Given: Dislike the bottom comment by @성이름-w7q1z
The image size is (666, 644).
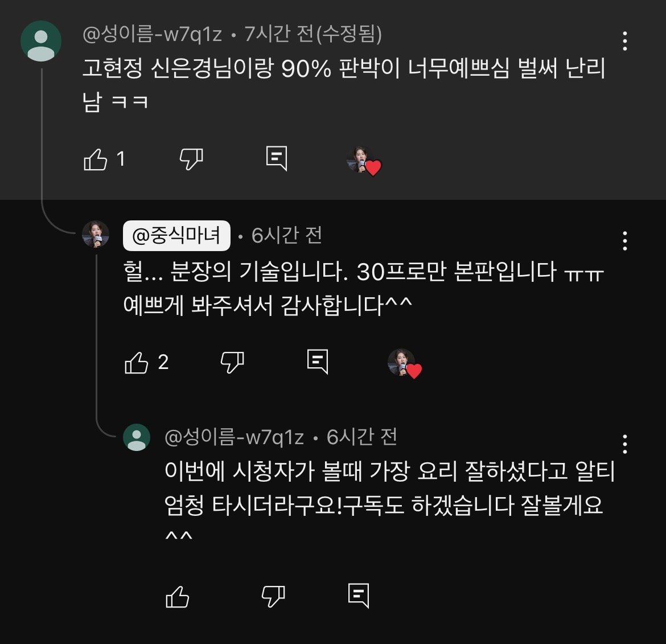Looking at the screenshot, I should (273, 597).
